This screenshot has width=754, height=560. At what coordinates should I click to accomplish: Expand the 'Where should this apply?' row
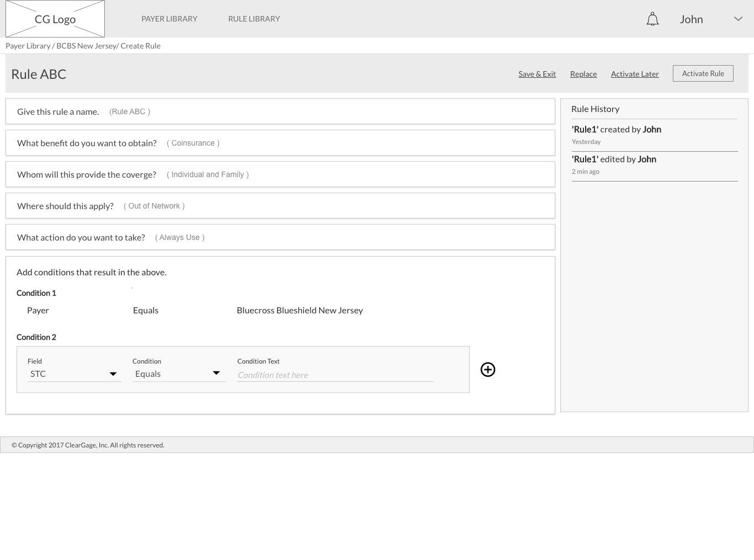[x=280, y=206]
